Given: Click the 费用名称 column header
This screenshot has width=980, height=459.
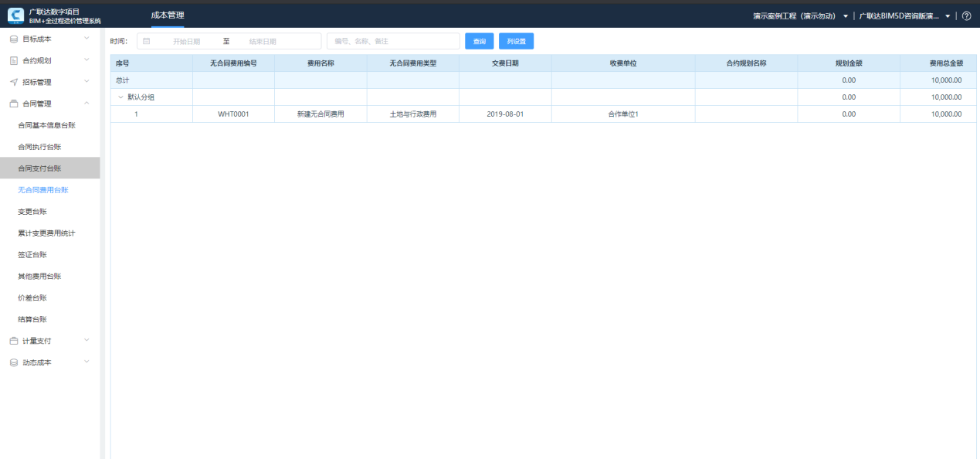Looking at the screenshot, I should [320, 63].
